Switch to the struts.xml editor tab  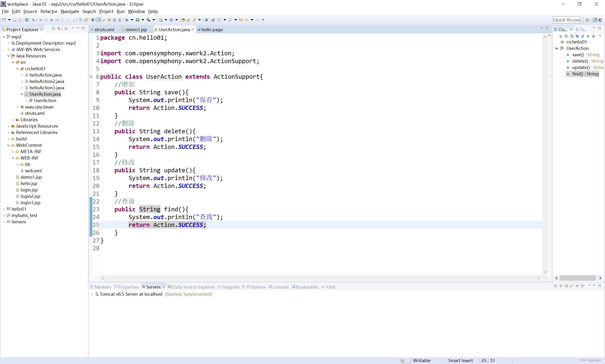(x=103, y=30)
